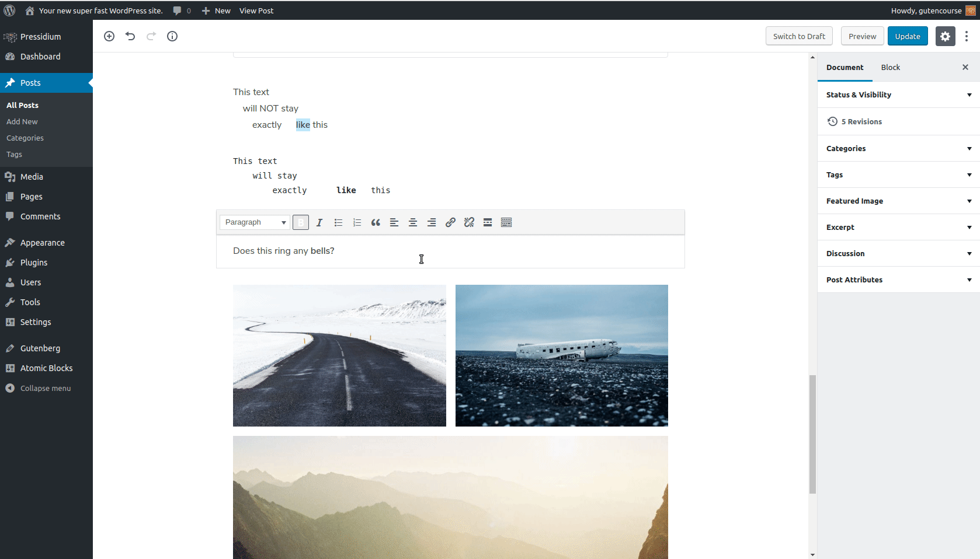The image size is (980, 559).
Task: Open the New content menu
Action: click(x=216, y=11)
